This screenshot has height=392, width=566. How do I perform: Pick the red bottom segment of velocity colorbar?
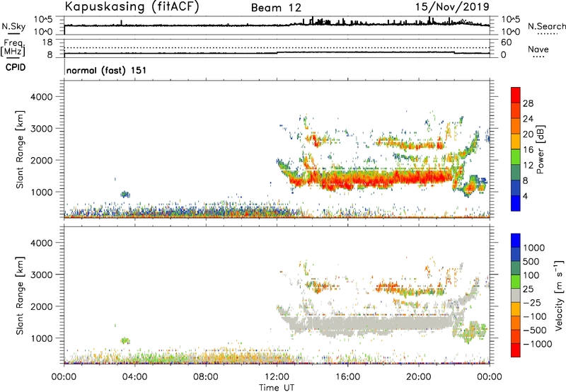coord(516,350)
